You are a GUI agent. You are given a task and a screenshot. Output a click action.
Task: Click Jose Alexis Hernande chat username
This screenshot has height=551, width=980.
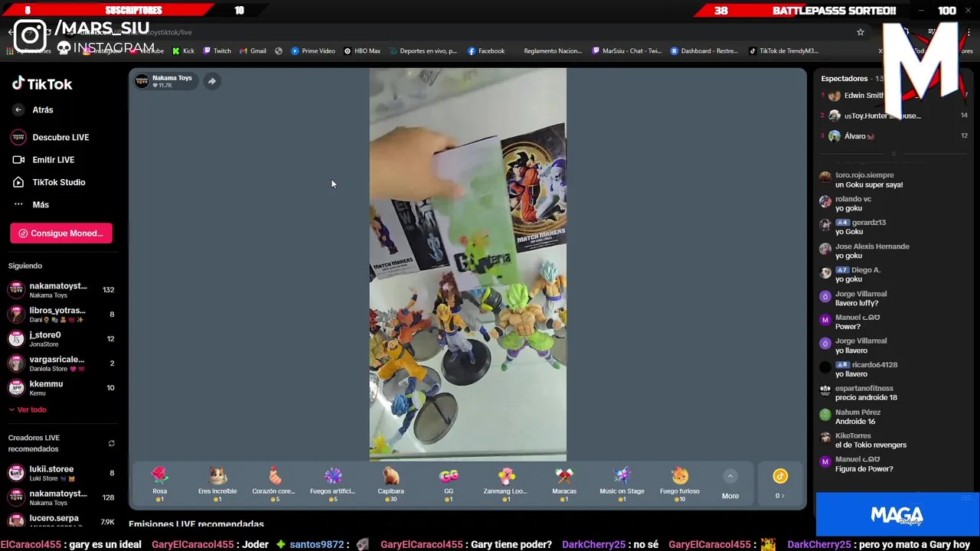point(872,246)
